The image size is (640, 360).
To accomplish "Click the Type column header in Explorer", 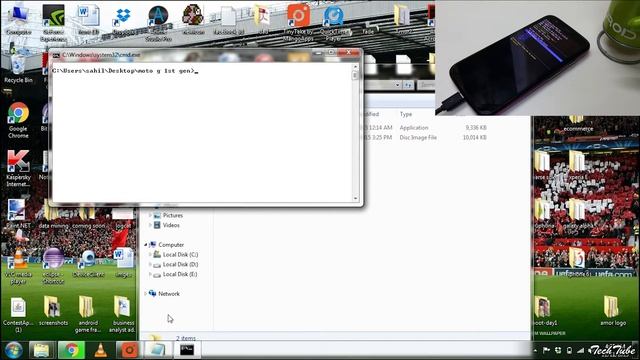I will pyautogui.click(x=406, y=114).
